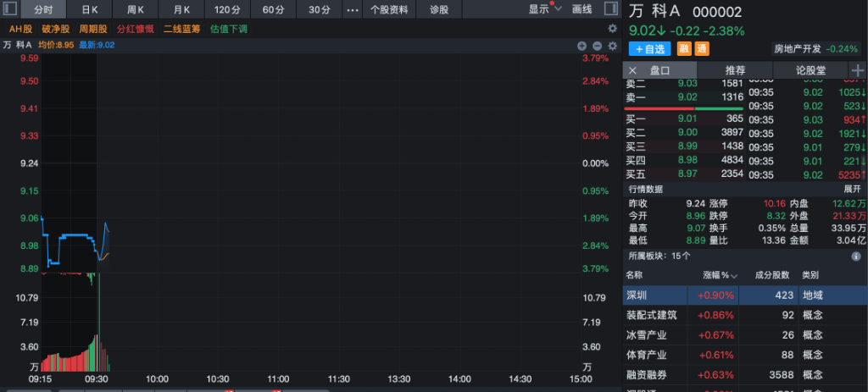
Task: Select the 体育产业 sector row
Action: tap(745, 355)
